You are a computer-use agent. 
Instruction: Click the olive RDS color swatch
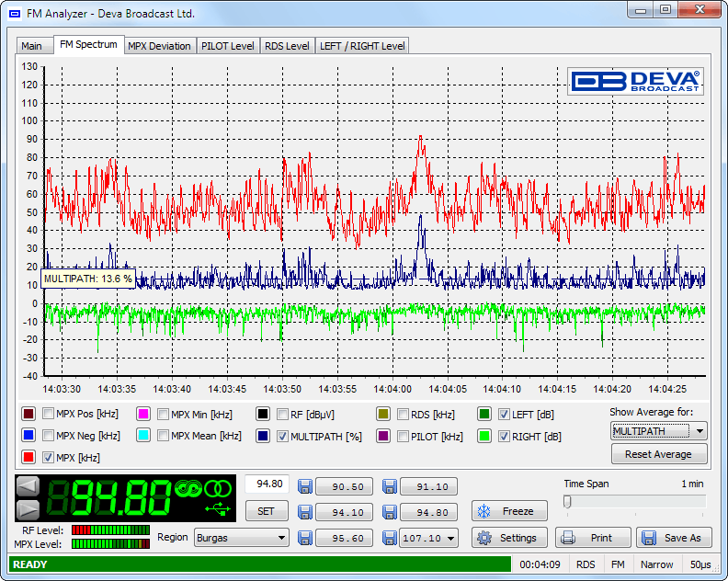point(383,414)
